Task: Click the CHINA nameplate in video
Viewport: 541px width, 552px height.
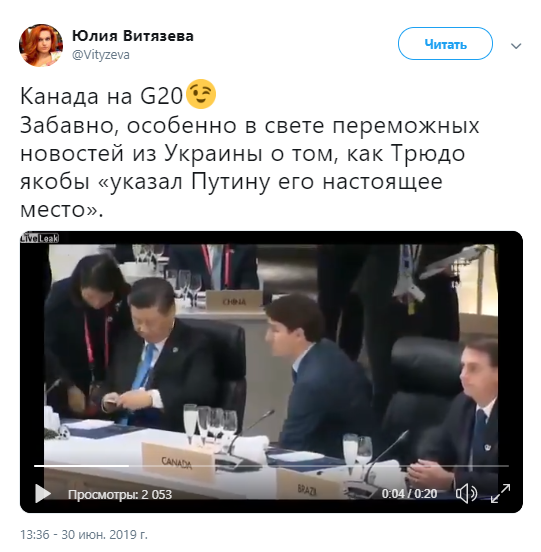Action: point(234,301)
